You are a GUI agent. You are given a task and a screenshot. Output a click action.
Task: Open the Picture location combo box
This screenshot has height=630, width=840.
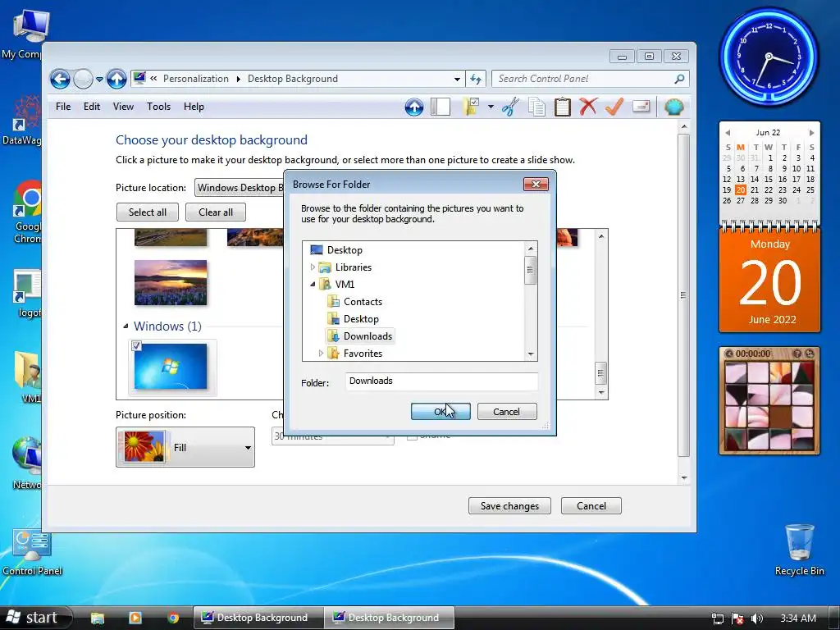pyautogui.click(x=240, y=188)
